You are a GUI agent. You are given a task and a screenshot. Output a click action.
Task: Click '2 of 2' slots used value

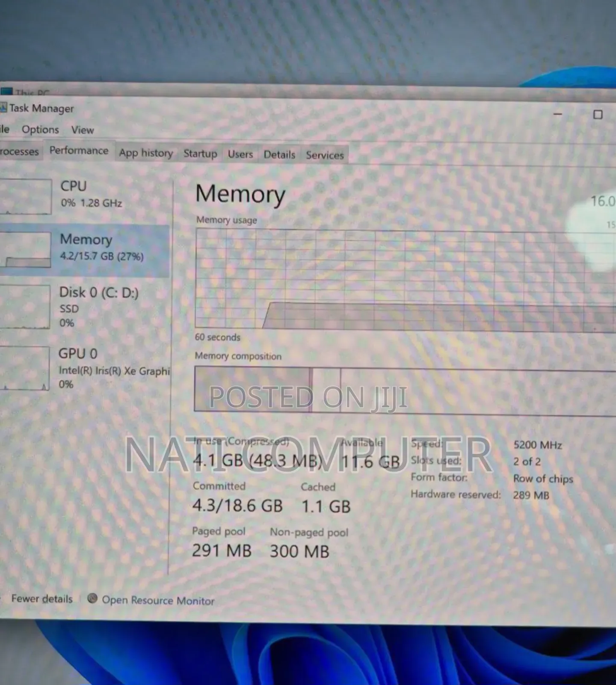[527, 462]
